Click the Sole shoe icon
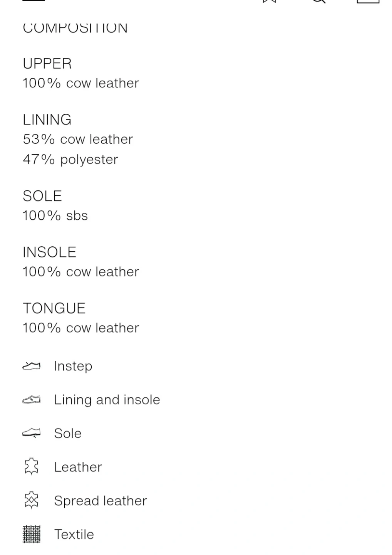 (x=31, y=434)
